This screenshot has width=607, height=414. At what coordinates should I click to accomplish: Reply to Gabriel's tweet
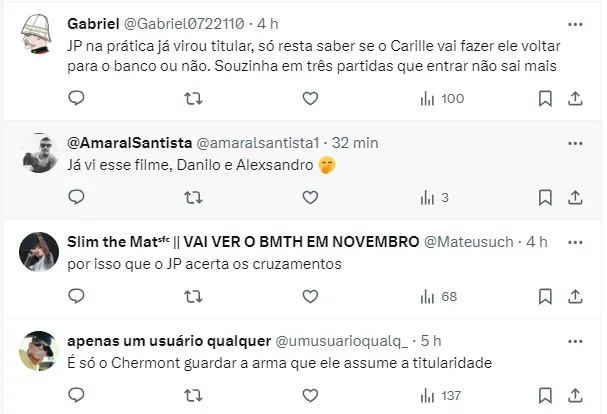(77, 98)
